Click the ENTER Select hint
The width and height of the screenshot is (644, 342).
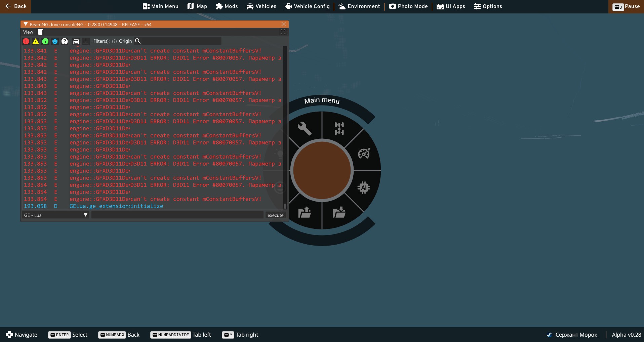point(68,335)
